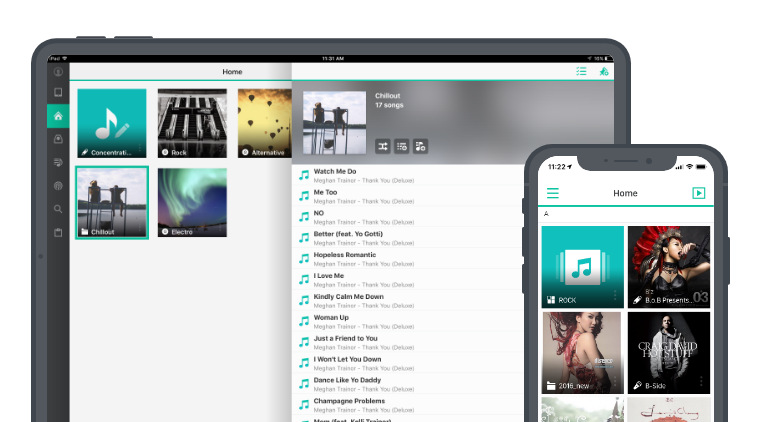Image resolution: width=762 pixels, height=422 pixels.
Task: Click the add music button under Chillout
Action: (420, 146)
